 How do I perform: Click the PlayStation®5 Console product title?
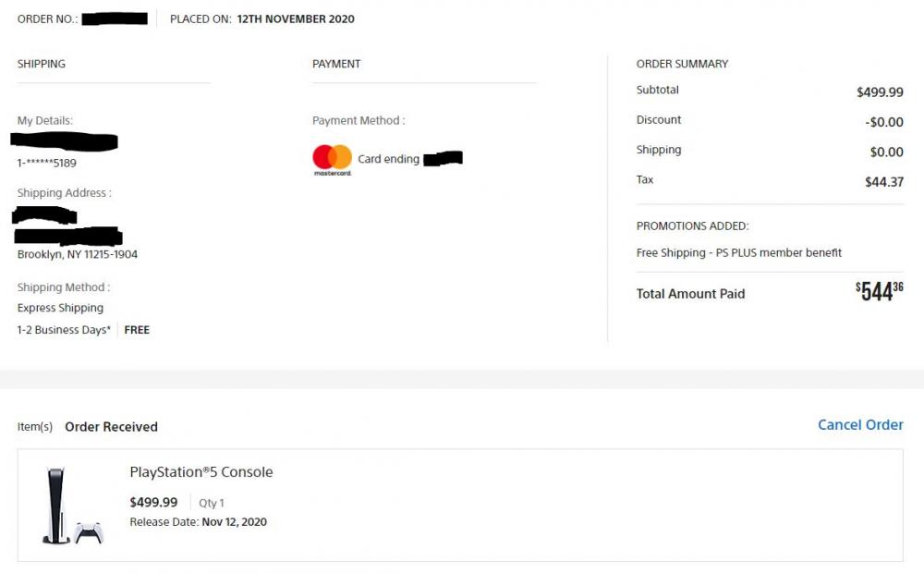(201, 472)
